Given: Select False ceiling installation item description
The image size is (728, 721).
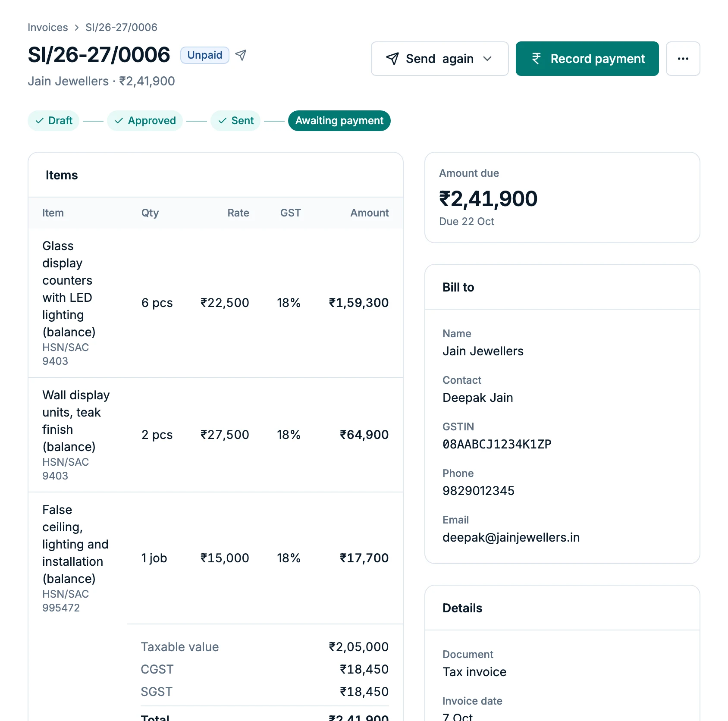Looking at the screenshot, I should tap(75, 544).
